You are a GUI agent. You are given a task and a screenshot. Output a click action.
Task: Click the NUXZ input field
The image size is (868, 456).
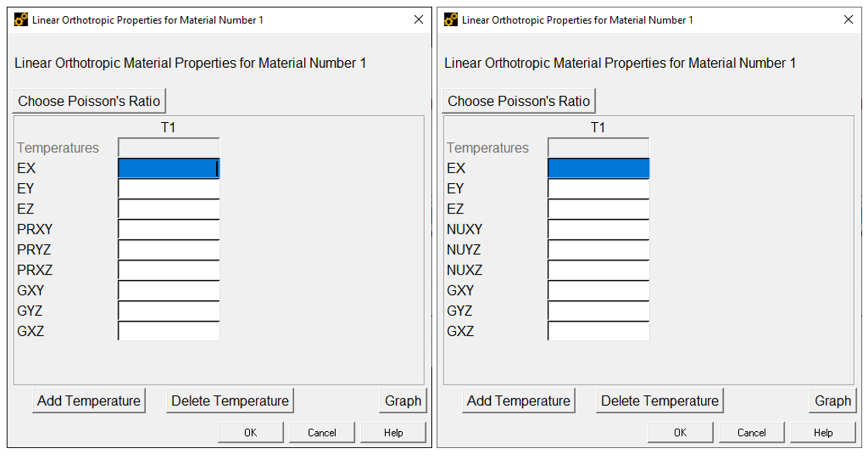click(x=598, y=270)
